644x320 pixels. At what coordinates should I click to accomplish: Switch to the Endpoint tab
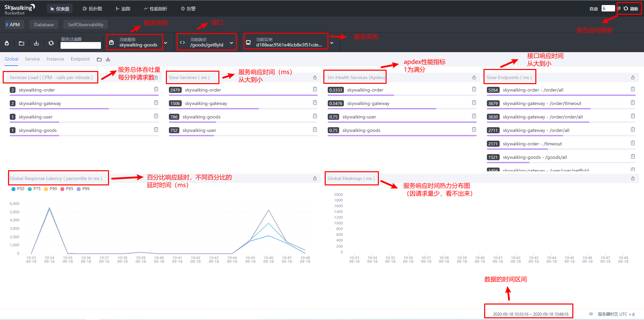pyautogui.click(x=80, y=59)
